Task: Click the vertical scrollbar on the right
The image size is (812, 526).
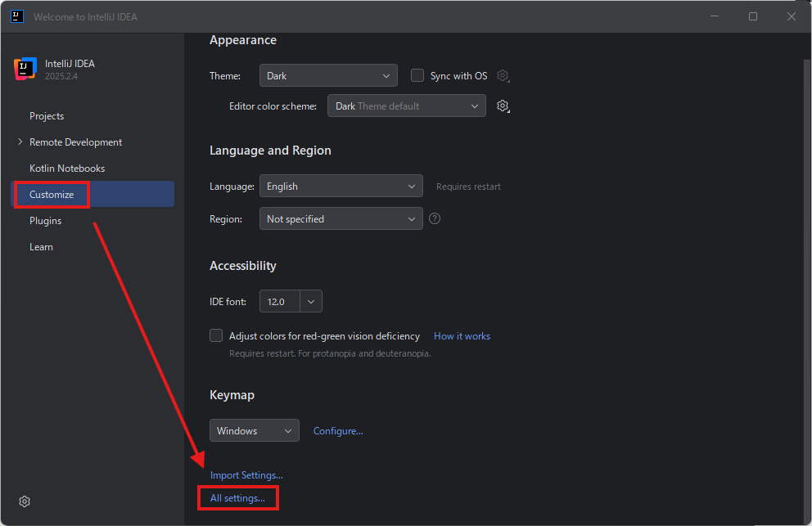Action: click(807, 290)
